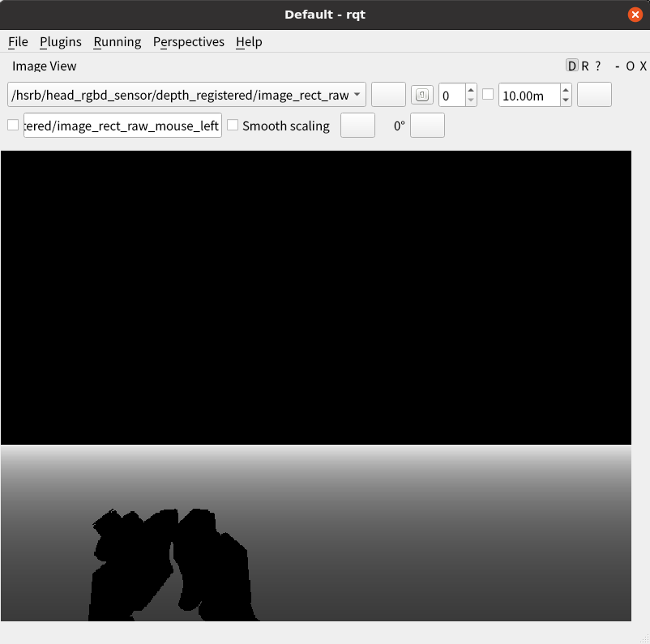Open the Plugins menu
The width and height of the screenshot is (650, 644).
pyautogui.click(x=61, y=41)
